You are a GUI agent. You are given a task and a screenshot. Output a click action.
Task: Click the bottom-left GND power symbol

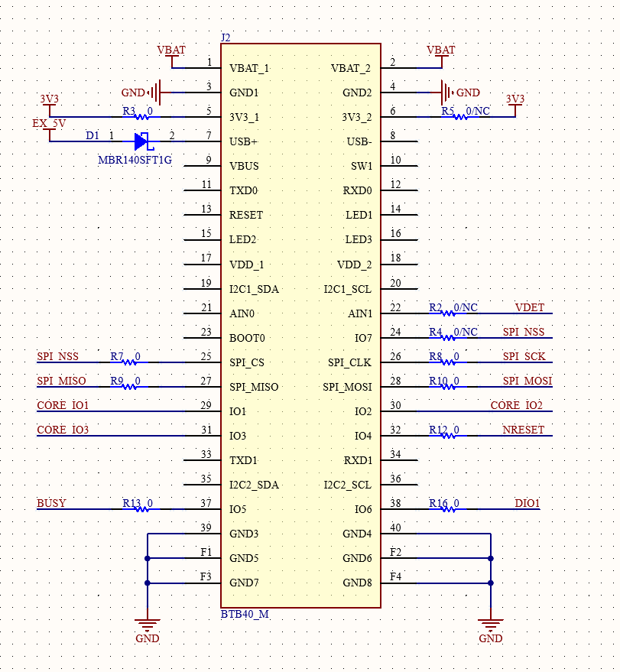point(147,625)
